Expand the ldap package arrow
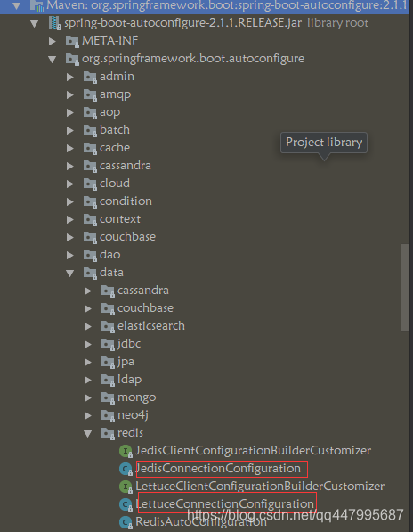Screen dimensions: 413x532 pos(88,380)
